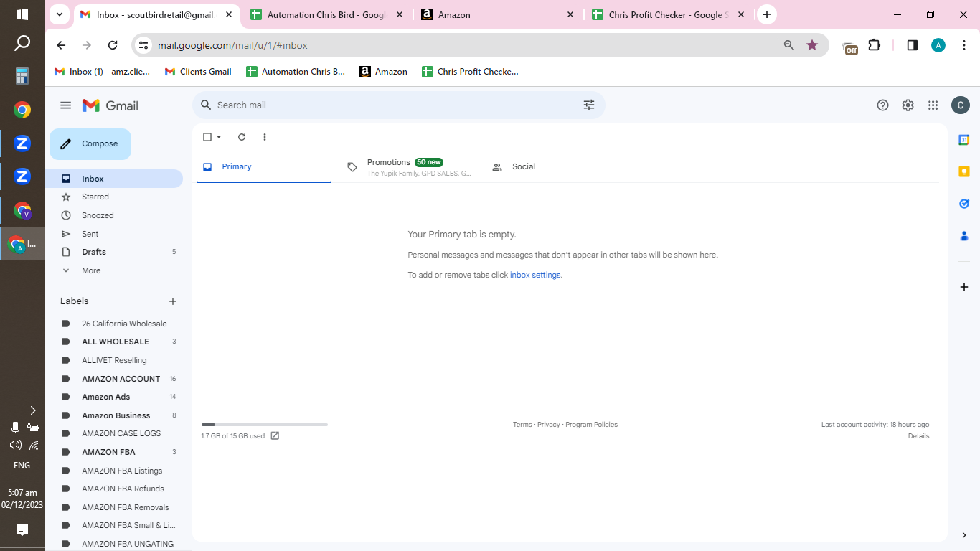Refresh the inbox message list

[x=242, y=137]
